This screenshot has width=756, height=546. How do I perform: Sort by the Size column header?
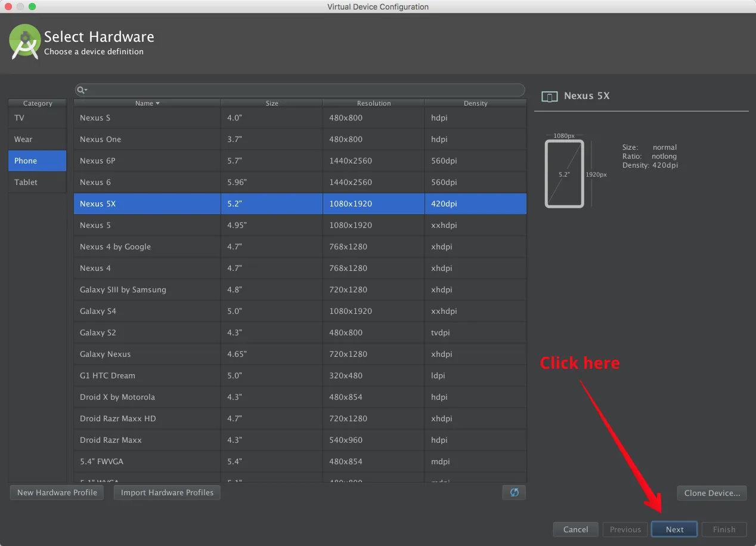point(272,103)
